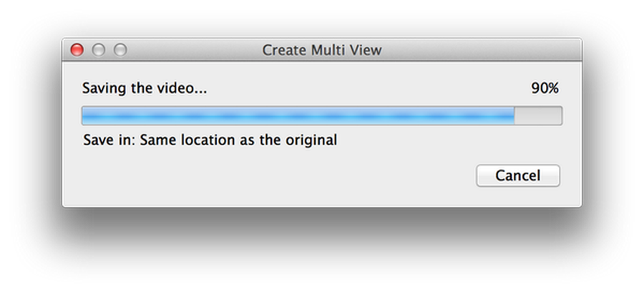Minimize the Create Multi View dialog
Image resolution: width=644 pixels, height=293 pixels.
99,50
